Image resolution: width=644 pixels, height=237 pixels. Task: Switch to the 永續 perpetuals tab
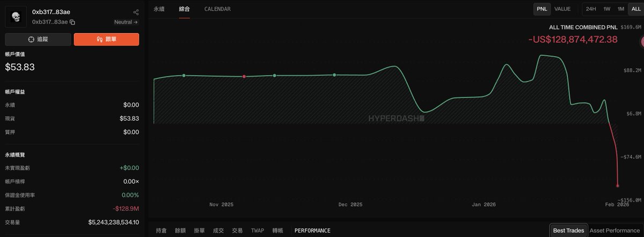pyautogui.click(x=159, y=9)
